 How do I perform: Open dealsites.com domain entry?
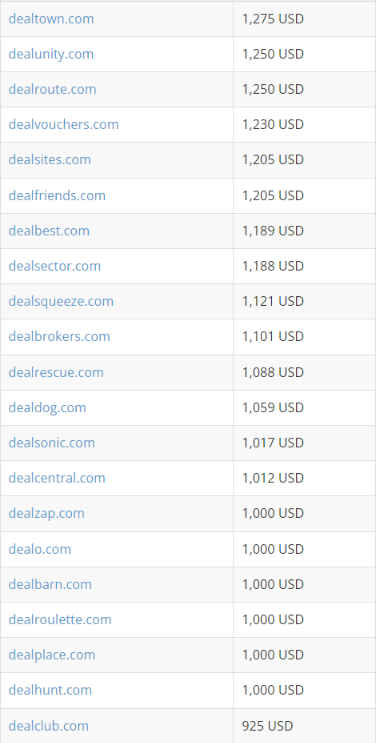50,160
